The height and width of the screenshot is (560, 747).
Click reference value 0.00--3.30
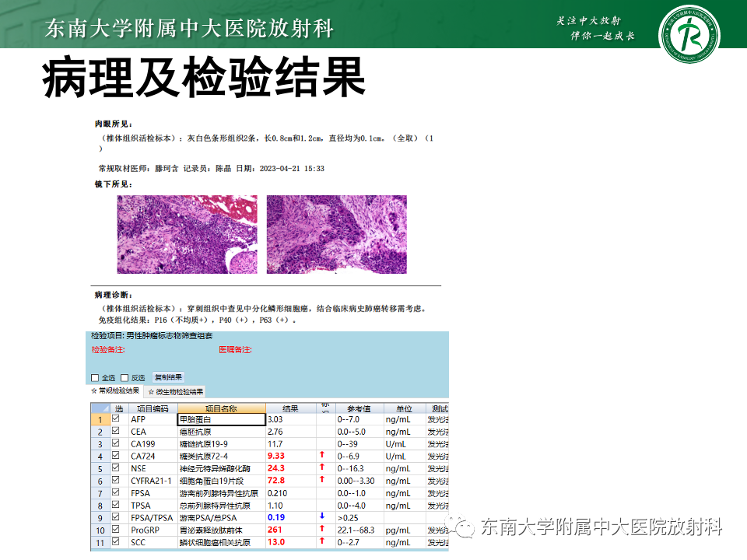click(356, 481)
